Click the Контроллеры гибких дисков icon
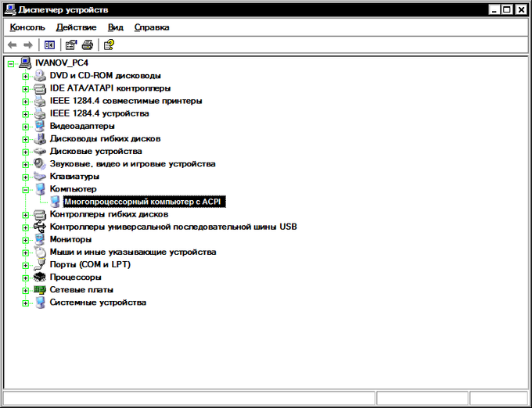532x408 pixels. tap(40, 214)
